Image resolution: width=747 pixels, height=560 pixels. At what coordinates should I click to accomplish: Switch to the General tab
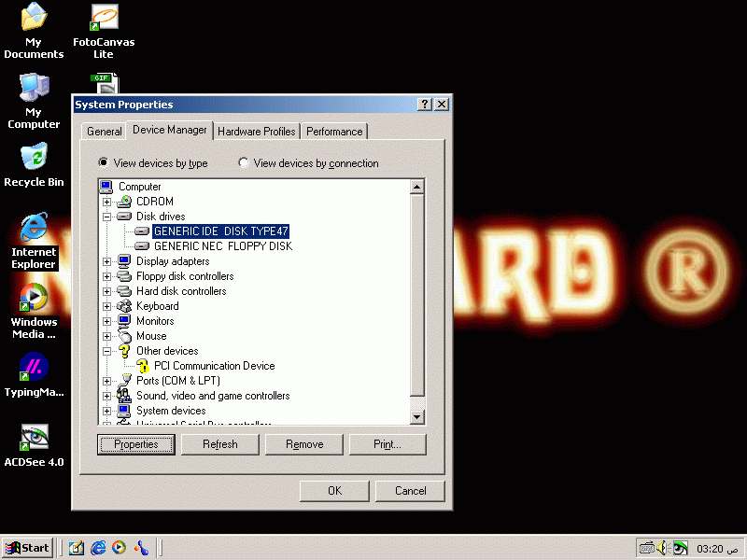[x=105, y=132]
